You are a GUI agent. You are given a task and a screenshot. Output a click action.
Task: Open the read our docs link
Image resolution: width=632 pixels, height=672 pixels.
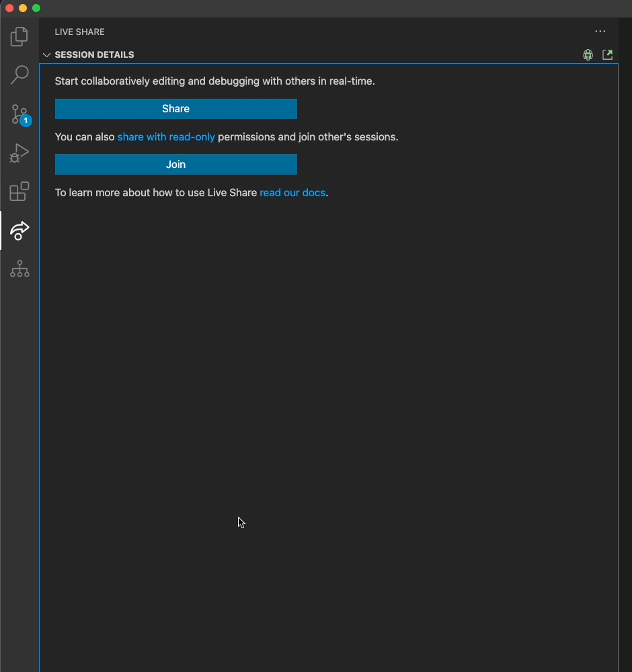292,193
